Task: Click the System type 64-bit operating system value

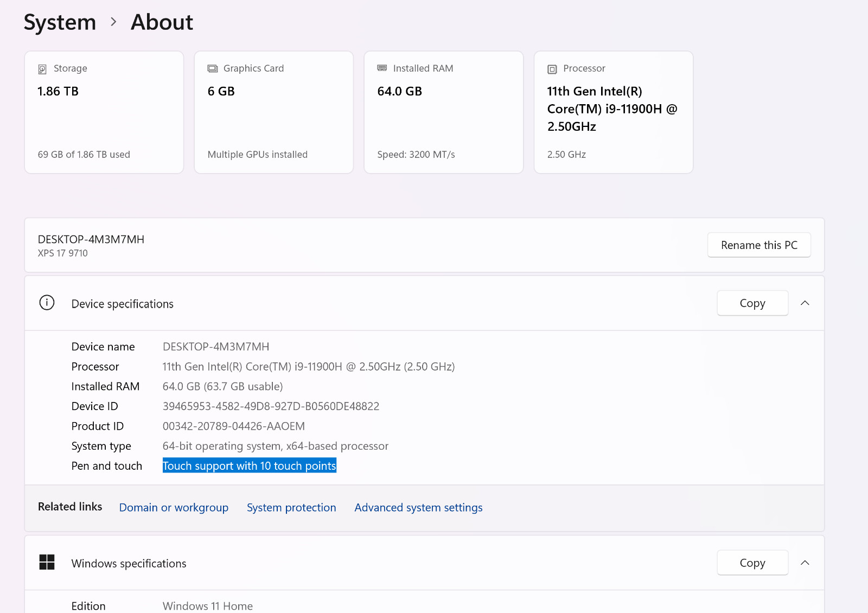Action: (276, 446)
